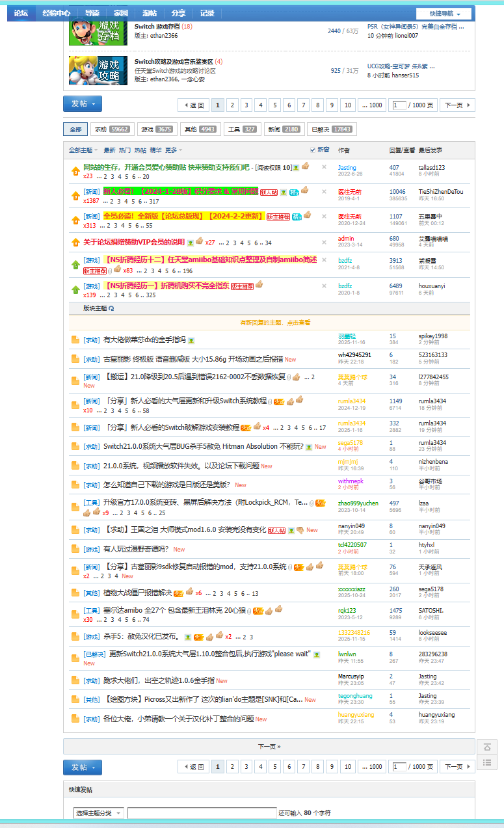
Task: Open the 论坛 nav tab
Action: point(21,13)
